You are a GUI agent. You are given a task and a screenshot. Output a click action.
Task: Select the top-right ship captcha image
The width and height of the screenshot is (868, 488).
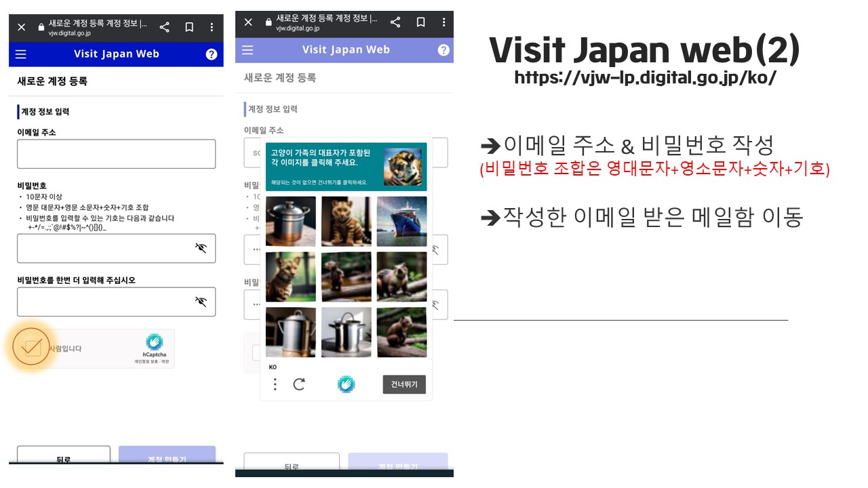[402, 222]
